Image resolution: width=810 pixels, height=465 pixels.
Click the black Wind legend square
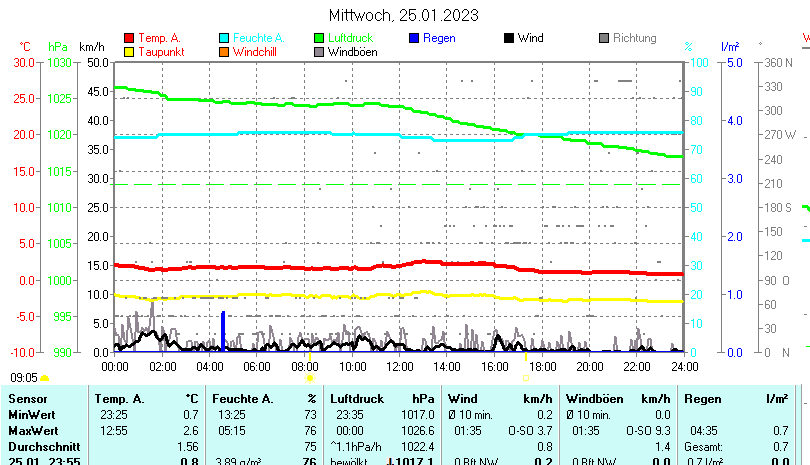pyautogui.click(x=509, y=38)
